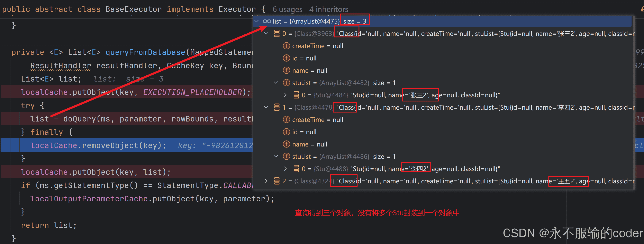Click the Stu string value containing '张三2' in the Stu@4484 row
This screenshot has width=644, height=244.
[425, 95]
